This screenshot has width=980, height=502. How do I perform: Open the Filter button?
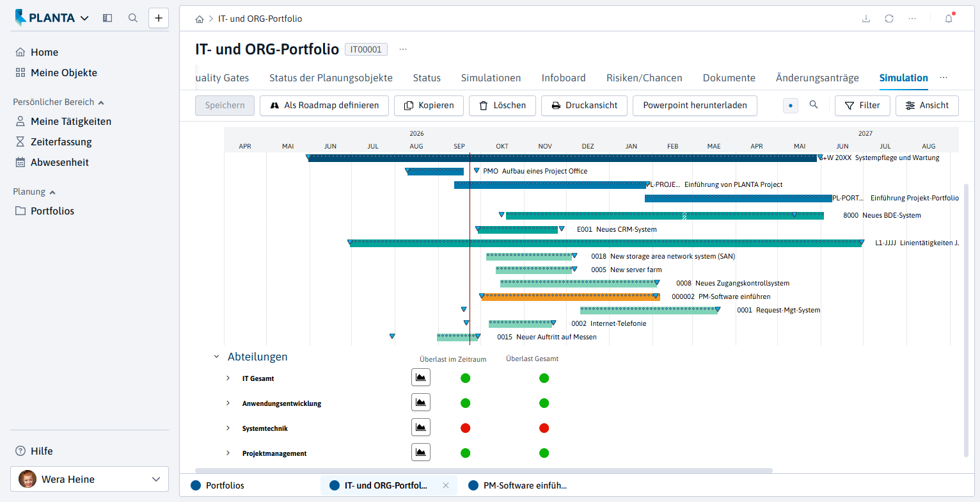click(x=862, y=106)
